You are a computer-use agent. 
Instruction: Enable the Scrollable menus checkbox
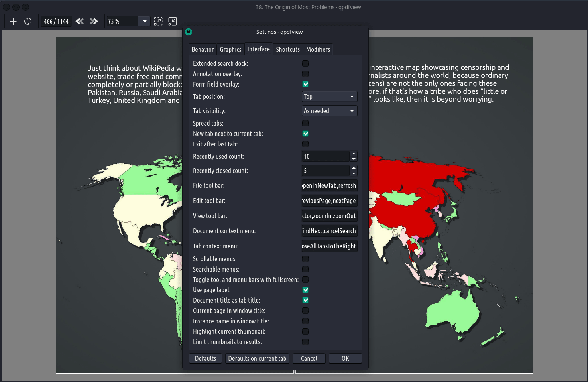click(x=305, y=259)
